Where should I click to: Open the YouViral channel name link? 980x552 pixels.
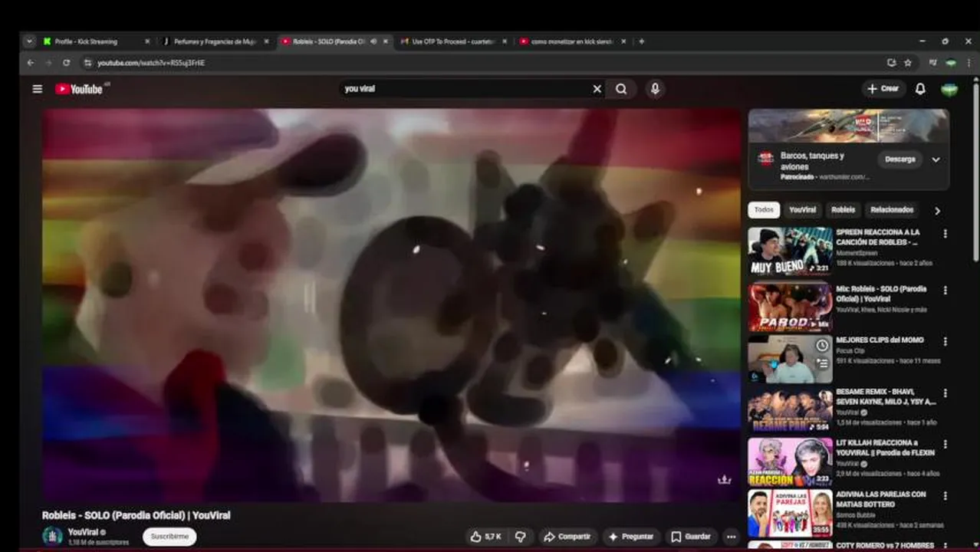(x=83, y=532)
